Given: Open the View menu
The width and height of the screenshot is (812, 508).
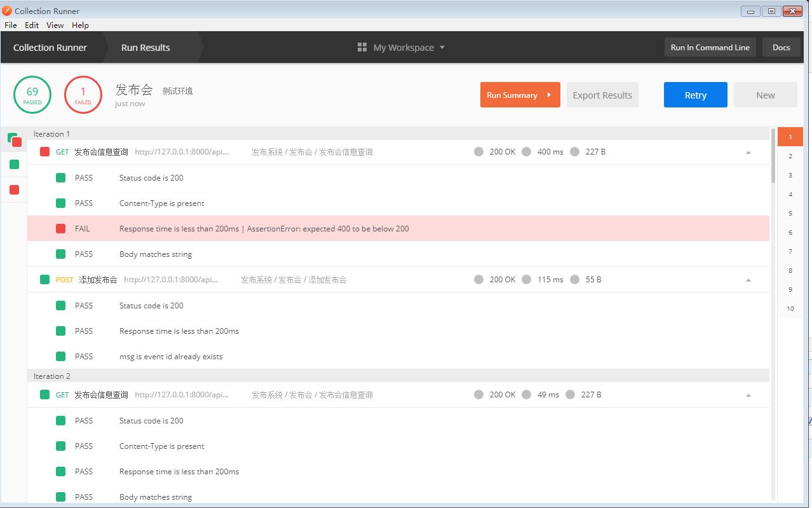Looking at the screenshot, I should [55, 25].
